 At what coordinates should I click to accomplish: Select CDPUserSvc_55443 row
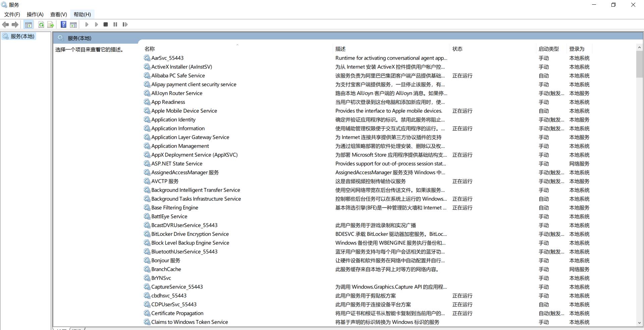pos(174,304)
